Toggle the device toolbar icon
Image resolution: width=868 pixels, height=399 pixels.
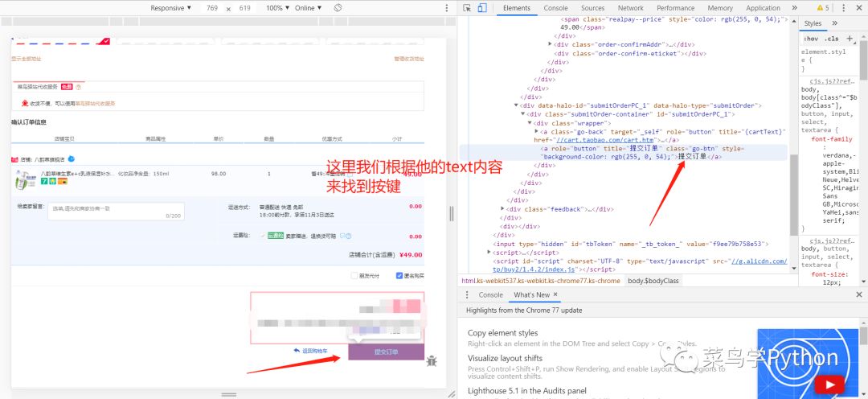tap(481, 8)
